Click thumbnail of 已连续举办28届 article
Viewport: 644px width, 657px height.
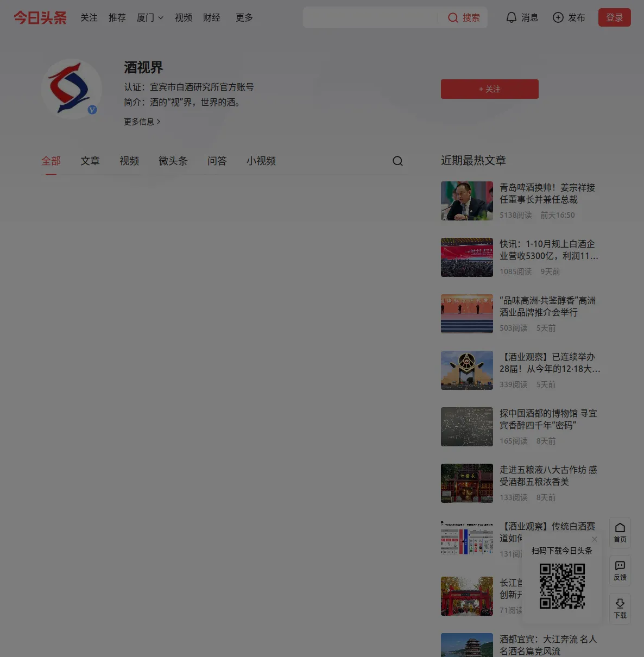(467, 370)
